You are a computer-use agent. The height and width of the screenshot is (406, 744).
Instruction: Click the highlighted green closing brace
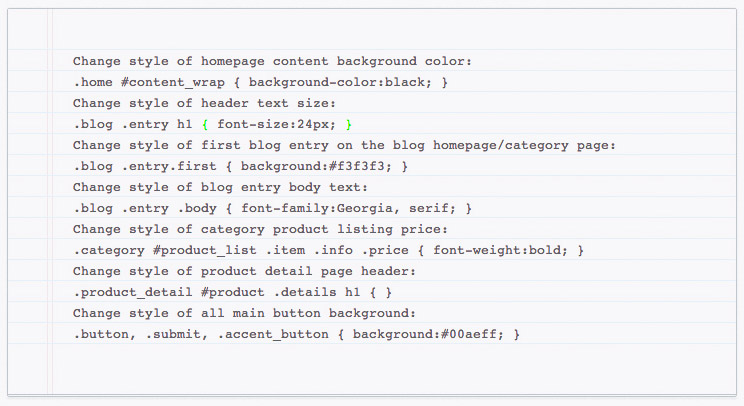tap(349, 125)
